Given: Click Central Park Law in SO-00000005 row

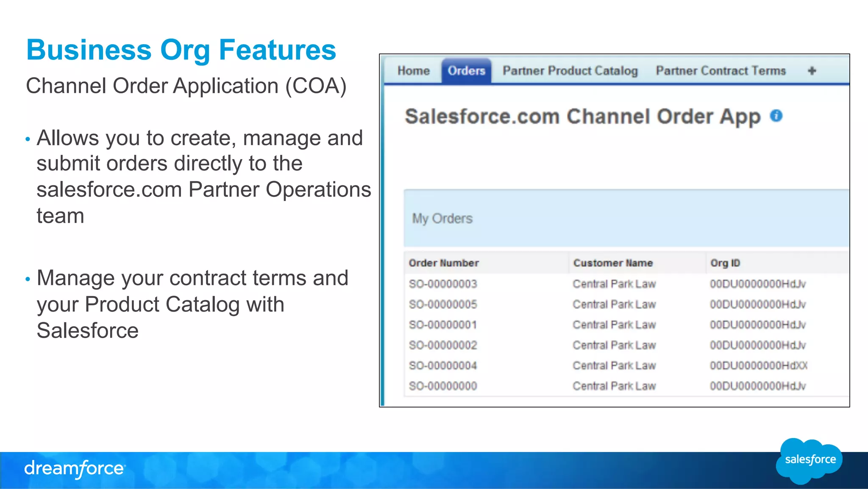Looking at the screenshot, I should 614,304.
